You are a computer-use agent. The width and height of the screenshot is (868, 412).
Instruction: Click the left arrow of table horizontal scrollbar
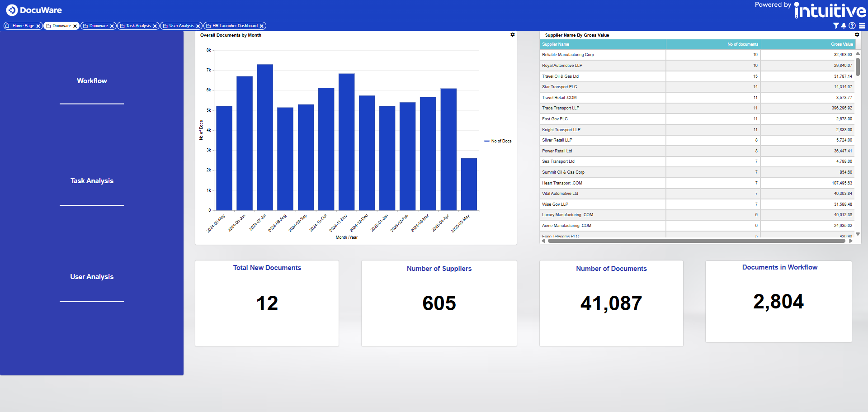543,241
